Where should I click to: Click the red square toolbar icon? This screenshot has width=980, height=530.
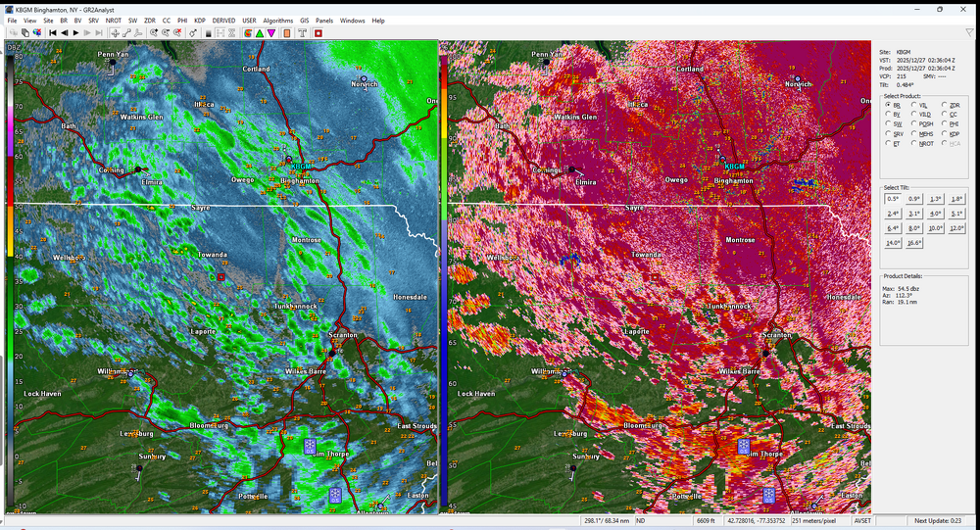click(x=318, y=32)
